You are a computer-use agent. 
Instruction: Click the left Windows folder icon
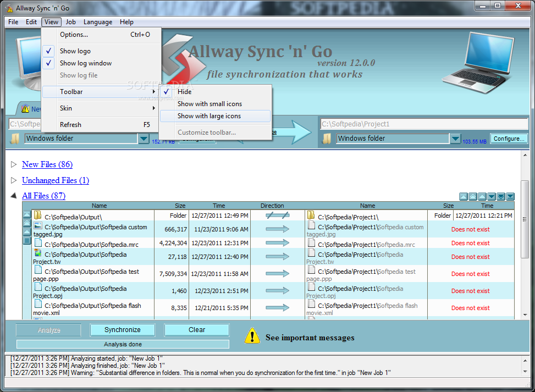[15, 139]
